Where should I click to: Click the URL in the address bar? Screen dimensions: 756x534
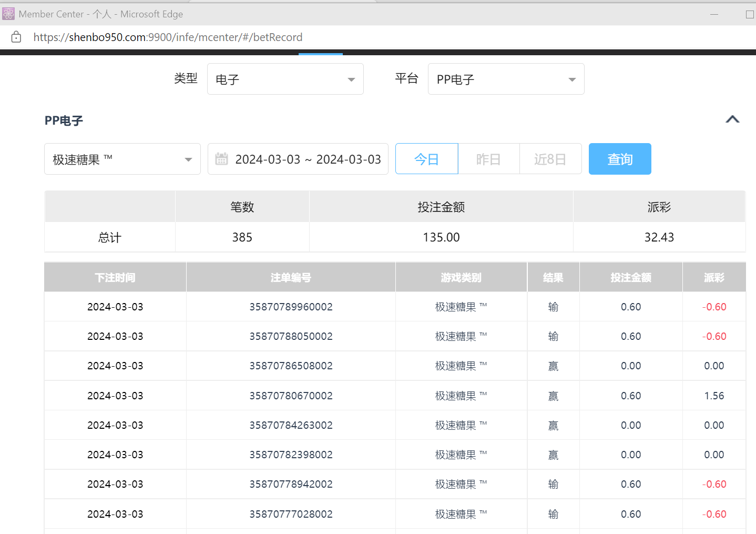[168, 37]
